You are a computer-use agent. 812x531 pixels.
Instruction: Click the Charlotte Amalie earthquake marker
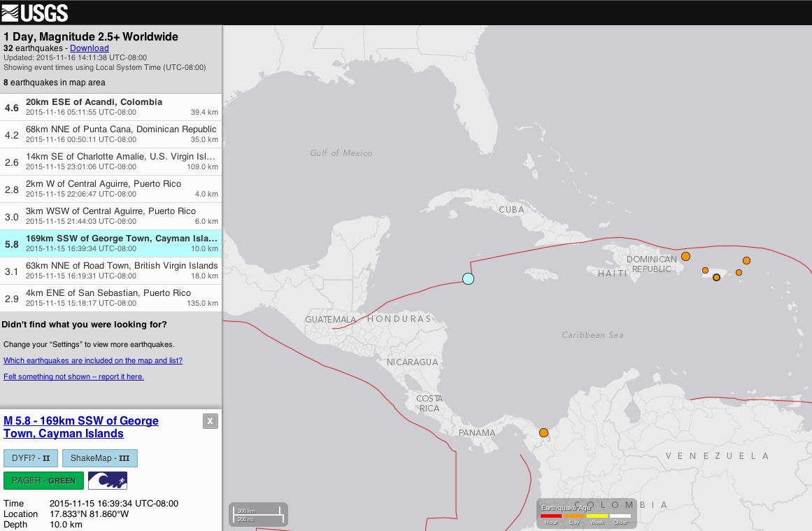(x=739, y=273)
